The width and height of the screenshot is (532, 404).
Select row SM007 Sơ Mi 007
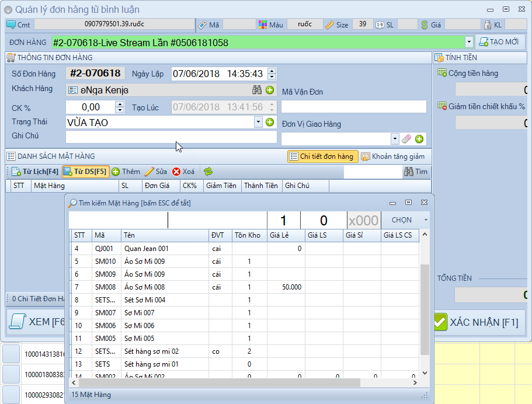click(x=245, y=313)
